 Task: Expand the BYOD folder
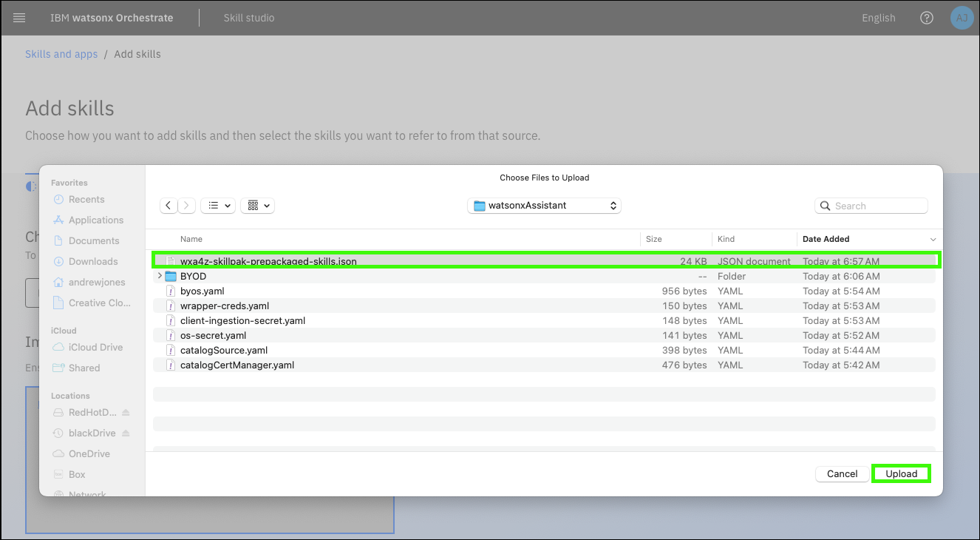pyautogui.click(x=160, y=276)
